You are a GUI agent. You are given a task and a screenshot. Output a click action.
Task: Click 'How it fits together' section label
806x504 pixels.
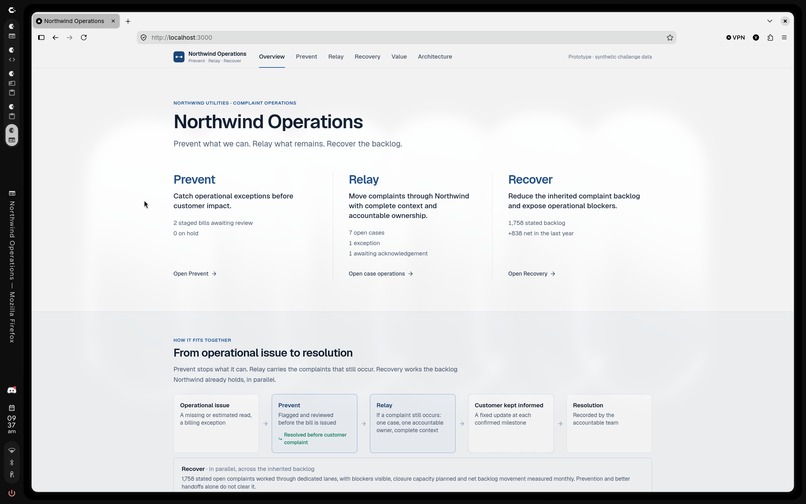[202, 340]
